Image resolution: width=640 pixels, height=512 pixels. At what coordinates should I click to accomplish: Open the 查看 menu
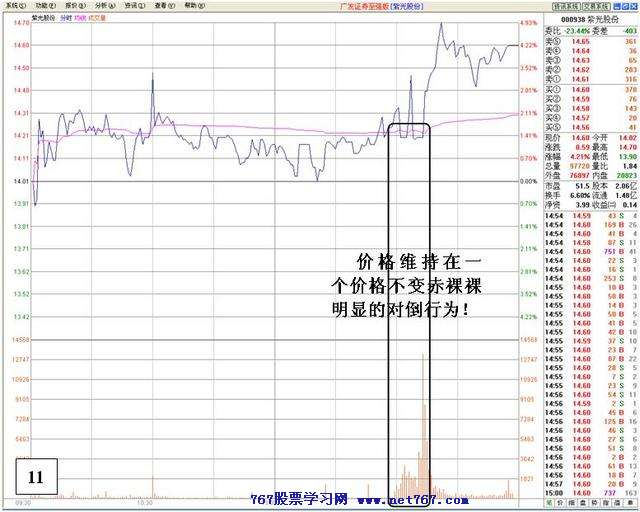point(163,5)
